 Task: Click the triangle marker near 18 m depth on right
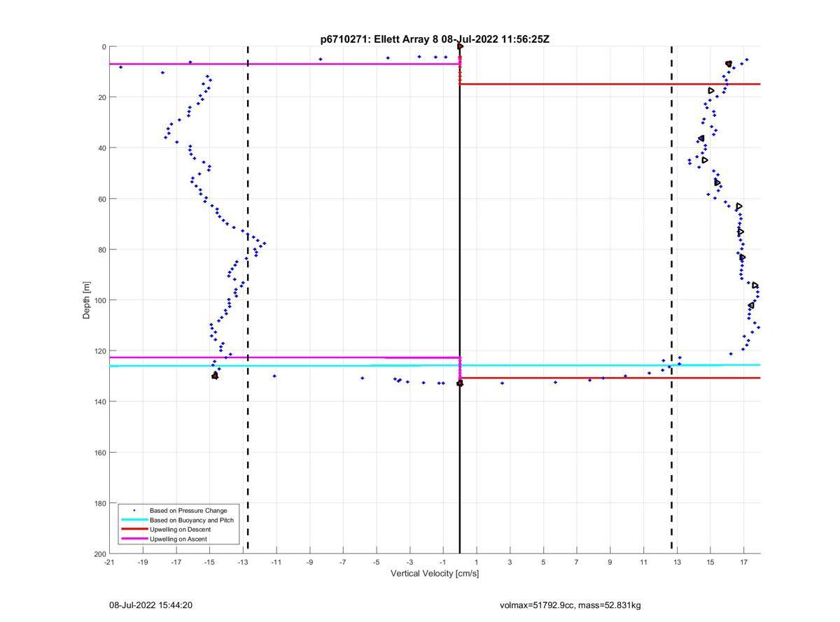pyautogui.click(x=711, y=90)
